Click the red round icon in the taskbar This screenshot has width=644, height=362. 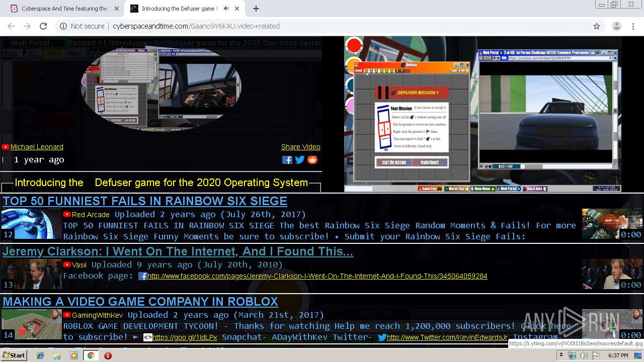[108, 355]
